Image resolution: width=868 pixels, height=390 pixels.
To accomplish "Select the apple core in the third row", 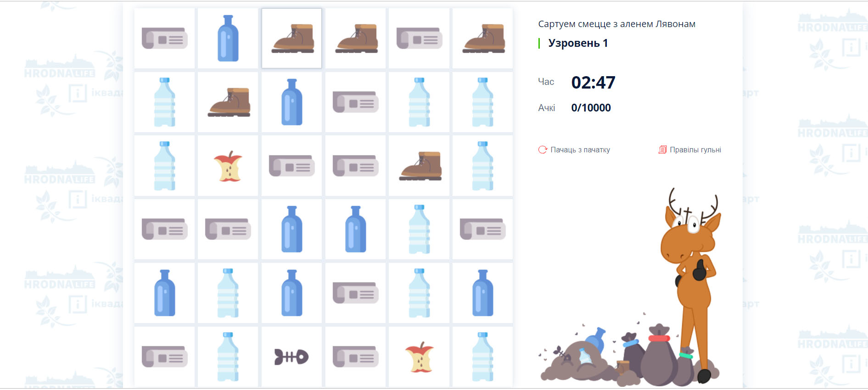I will tap(228, 166).
